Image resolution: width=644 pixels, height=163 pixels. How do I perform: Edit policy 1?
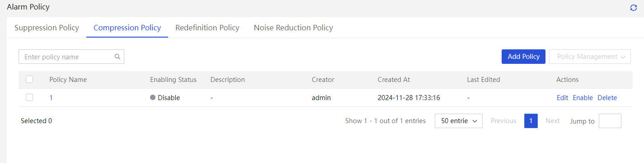562,97
